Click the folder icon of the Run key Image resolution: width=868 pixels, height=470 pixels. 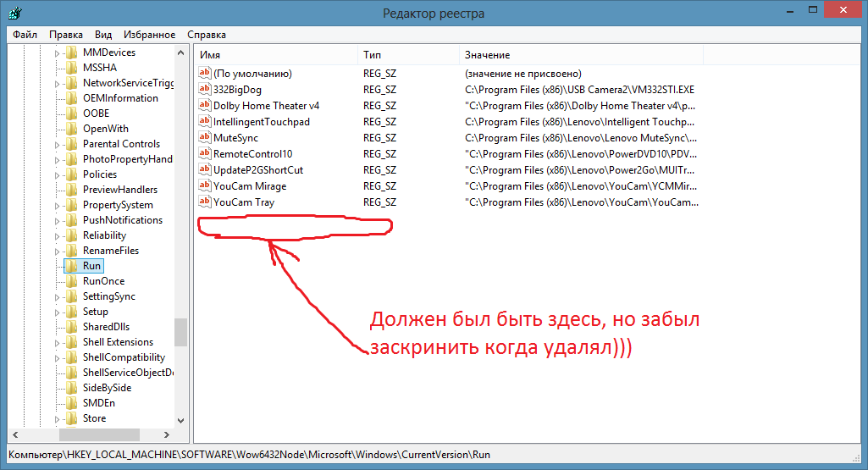coord(72,266)
